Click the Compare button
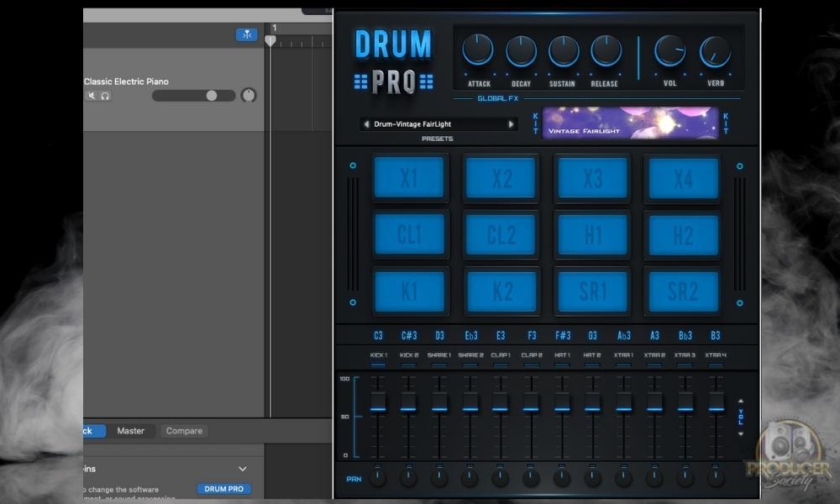This screenshot has width=840, height=504. point(184,431)
